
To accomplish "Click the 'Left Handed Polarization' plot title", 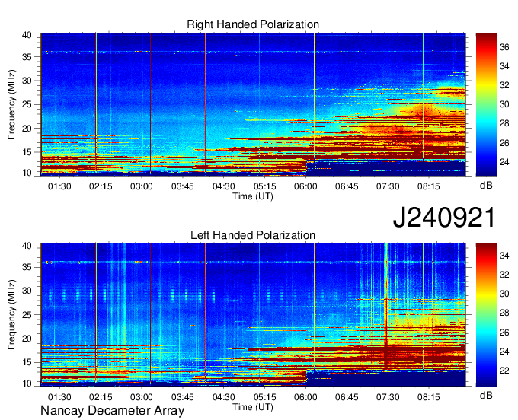I will point(253,235).
